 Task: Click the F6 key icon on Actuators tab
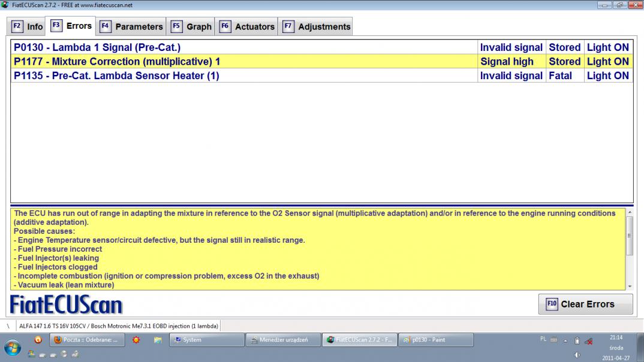pos(225,26)
